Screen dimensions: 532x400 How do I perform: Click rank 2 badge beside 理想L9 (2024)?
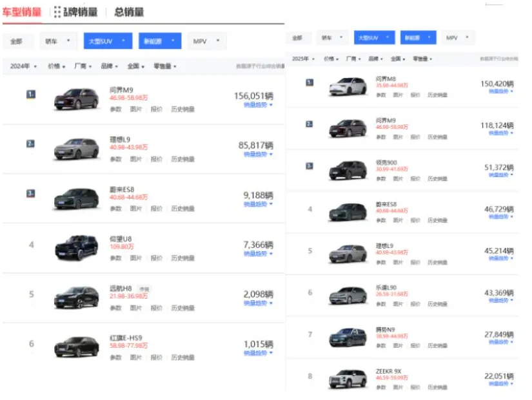point(30,144)
